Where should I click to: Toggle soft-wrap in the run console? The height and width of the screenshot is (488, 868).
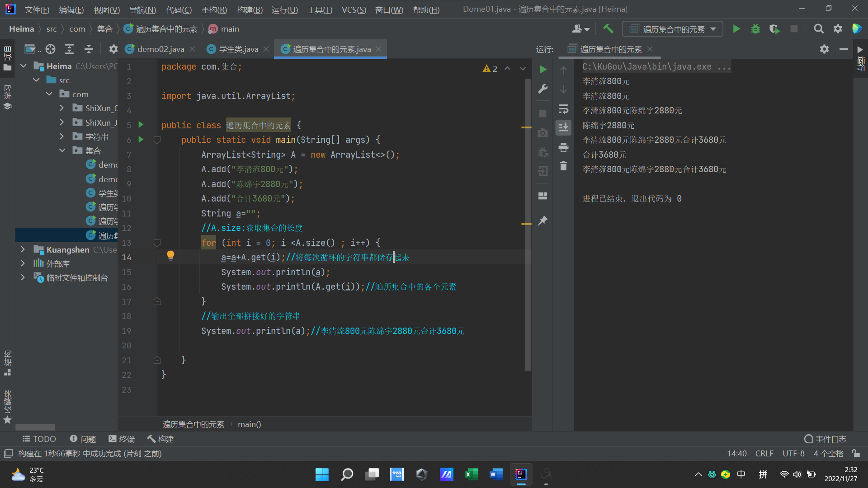[563, 109]
